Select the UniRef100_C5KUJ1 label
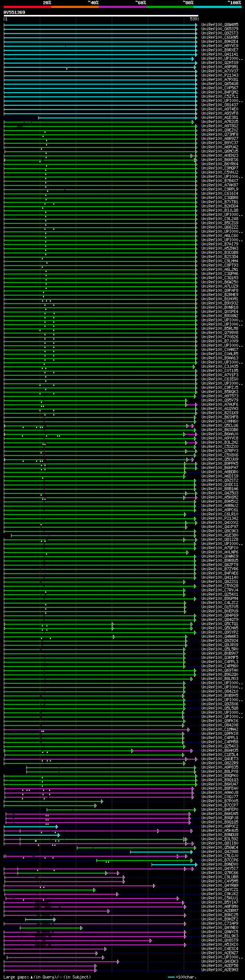Screen dimensions: 245x980 (x=220, y=898)
